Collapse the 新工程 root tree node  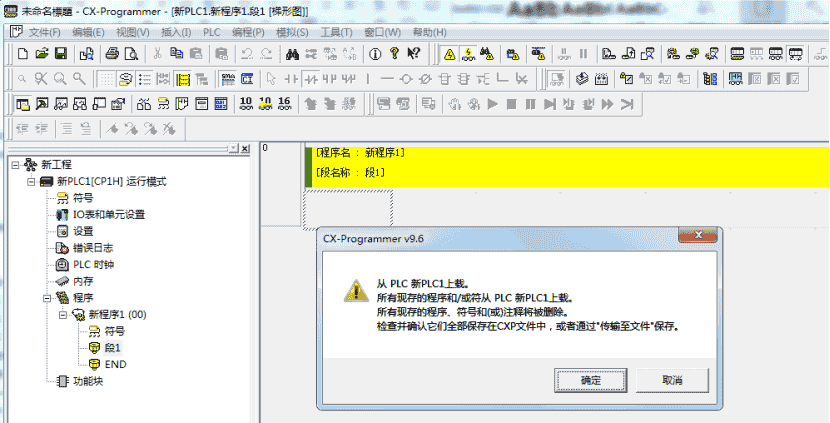click(15, 164)
